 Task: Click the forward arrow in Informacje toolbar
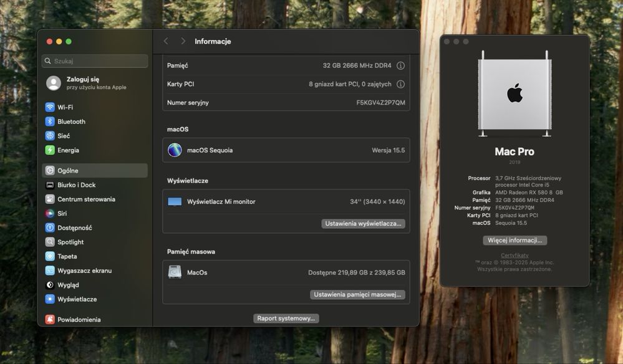coord(183,41)
